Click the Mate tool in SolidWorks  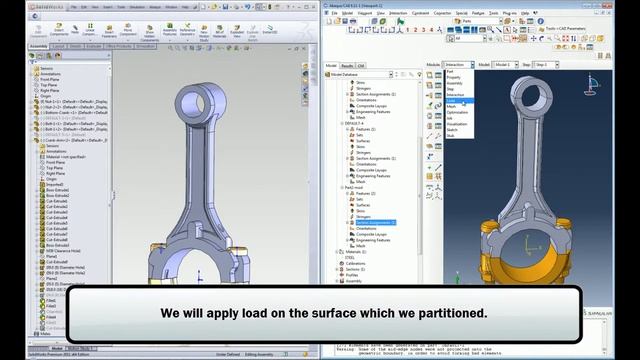point(75,30)
